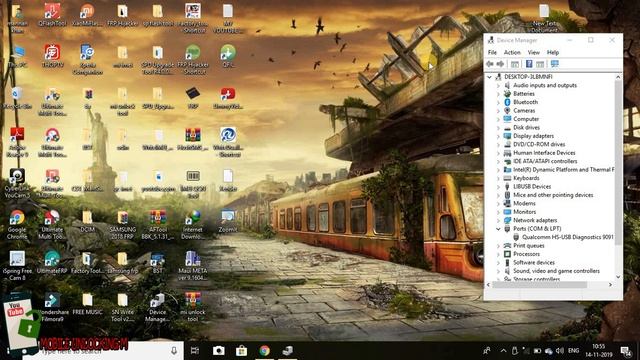Open the DCIM folder on desktop
The height and width of the screenshot is (360, 640).
point(87,221)
